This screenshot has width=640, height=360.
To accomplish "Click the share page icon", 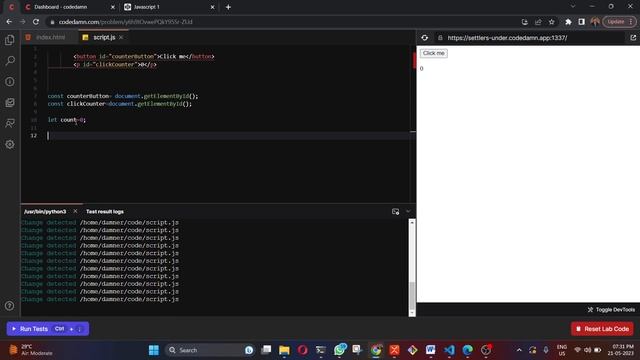I will pos(538,22).
